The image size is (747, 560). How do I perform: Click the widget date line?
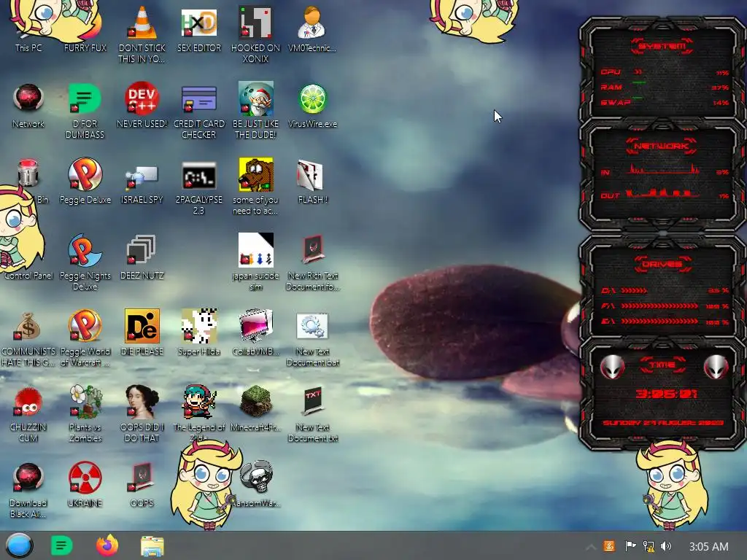point(662,423)
